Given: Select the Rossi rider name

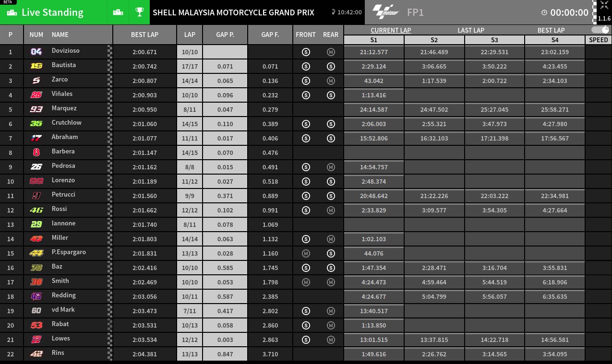Looking at the screenshot, I should click(x=60, y=209).
